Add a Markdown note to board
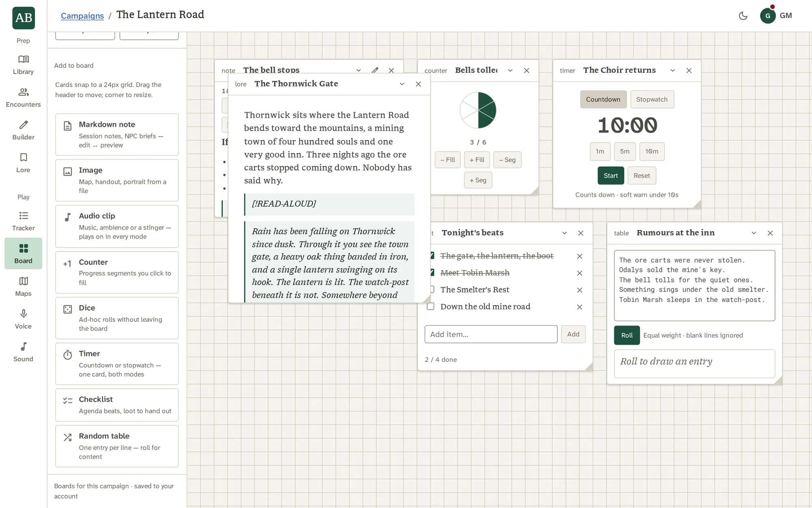812x508 pixels. (117, 135)
